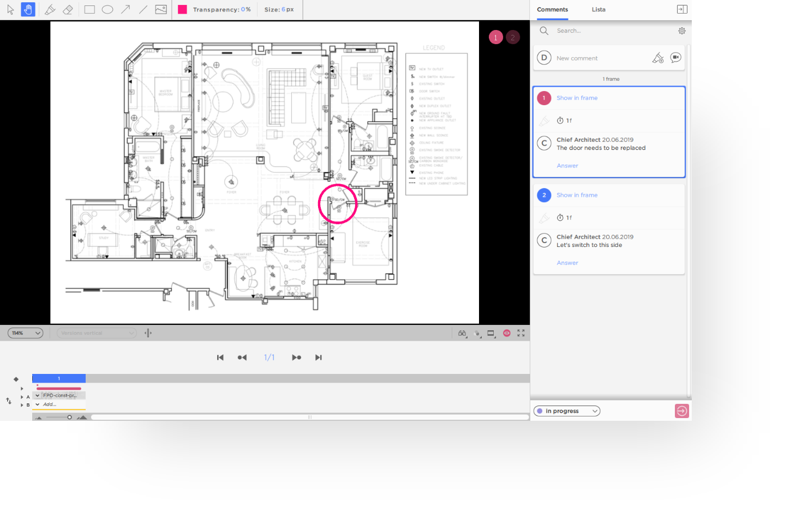Click the pink annotation bar on the timeline
Viewport: 802px width, 532px height.
point(59,389)
